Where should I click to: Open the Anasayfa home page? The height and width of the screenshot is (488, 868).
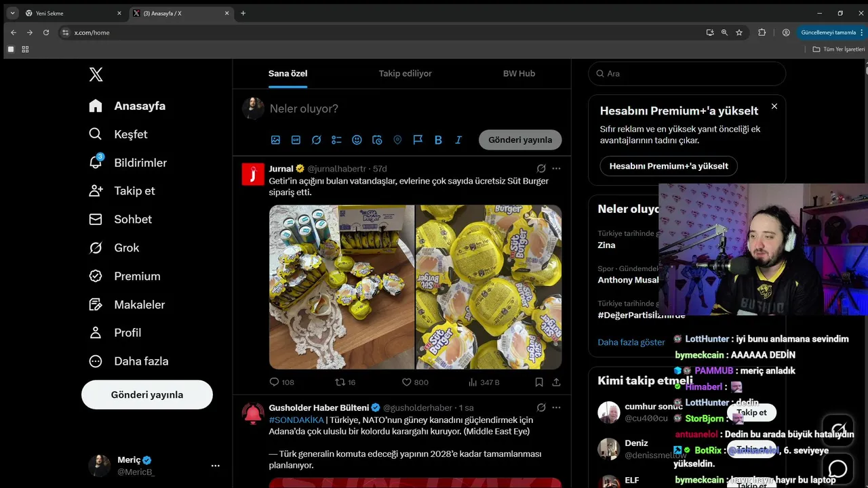pyautogui.click(x=127, y=106)
